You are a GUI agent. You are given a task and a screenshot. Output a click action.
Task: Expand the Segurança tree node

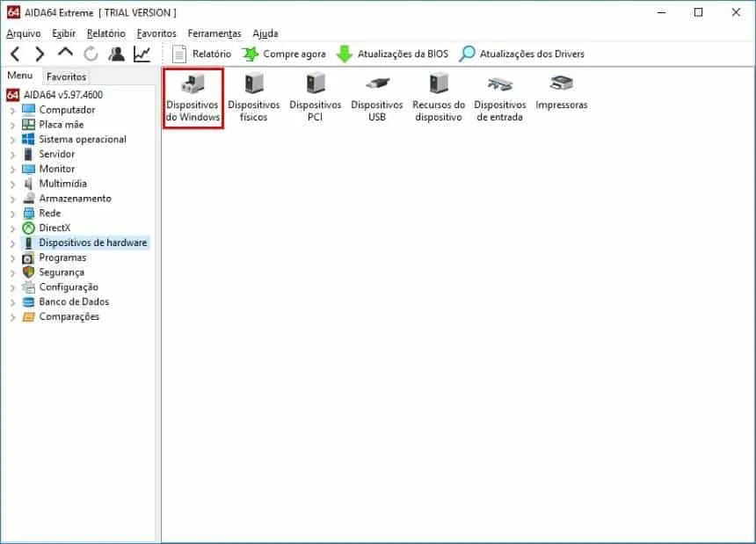[x=13, y=273]
